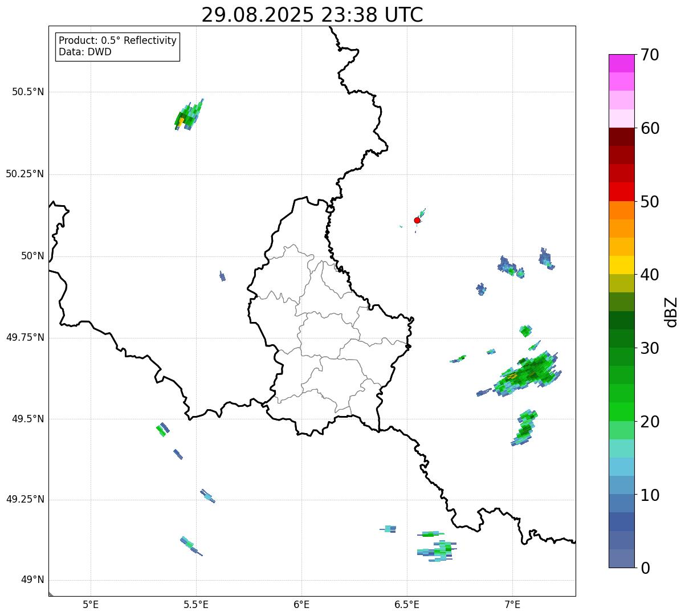This screenshot has height=616, width=685.
Task: Click the colorbar tick label "40"
Action: [650, 275]
